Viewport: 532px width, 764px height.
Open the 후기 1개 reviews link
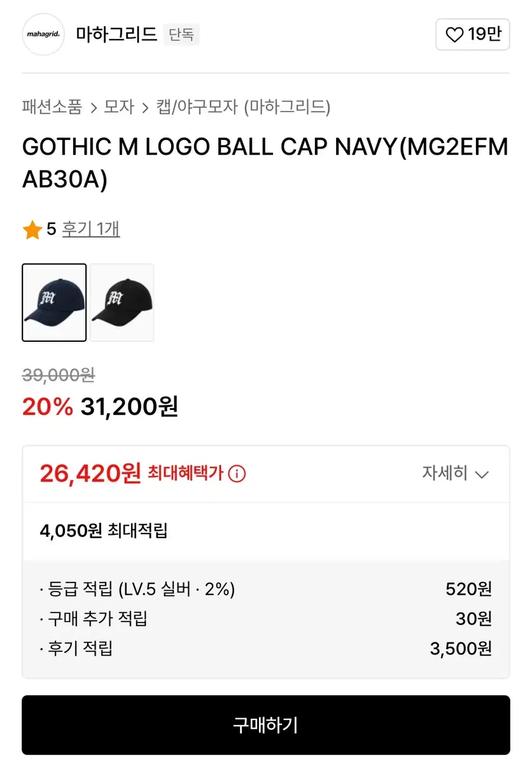90,229
